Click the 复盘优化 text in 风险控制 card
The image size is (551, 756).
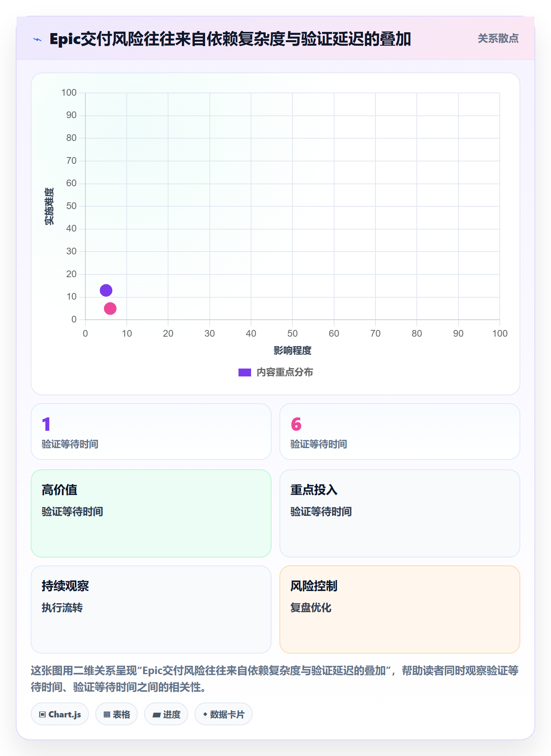(311, 608)
